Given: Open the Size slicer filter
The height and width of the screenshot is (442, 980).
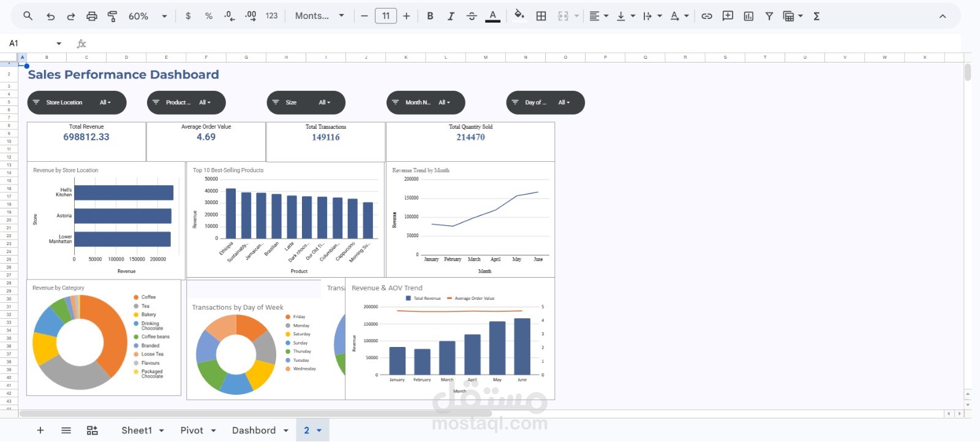Looking at the screenshot, I should pyautogui.click(x=306, y=102).
